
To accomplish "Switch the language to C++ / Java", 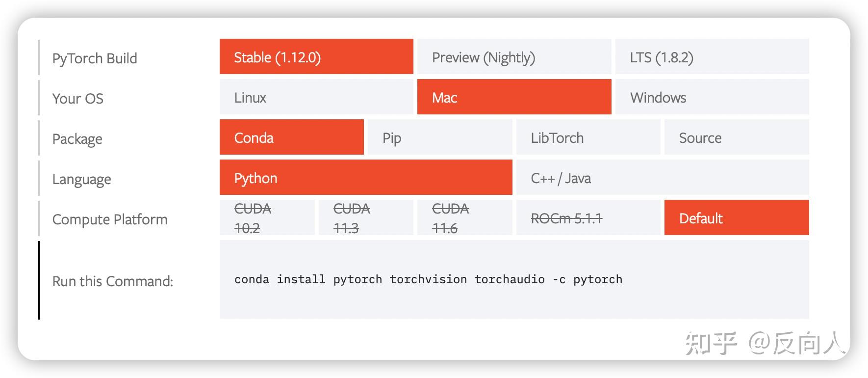I will [662, 178].
